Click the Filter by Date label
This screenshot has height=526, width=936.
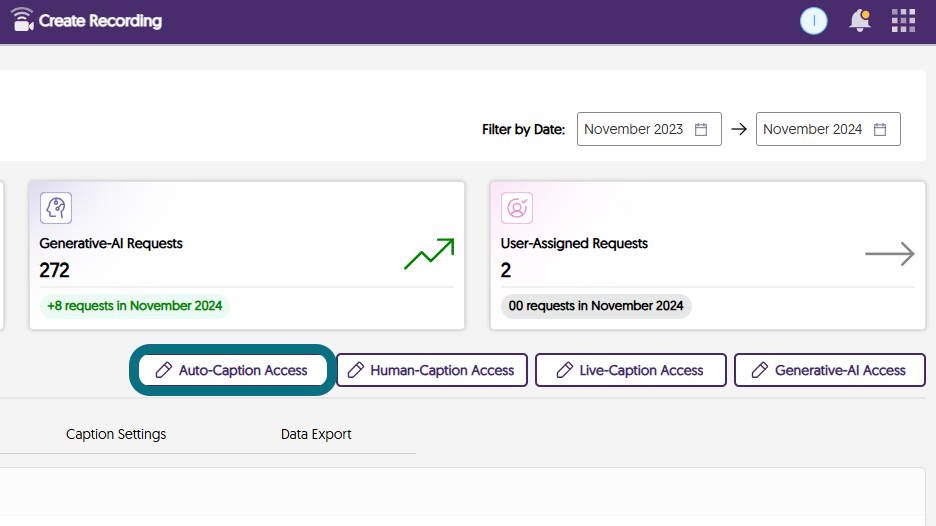pyautogui.click(x=524, y=130)
